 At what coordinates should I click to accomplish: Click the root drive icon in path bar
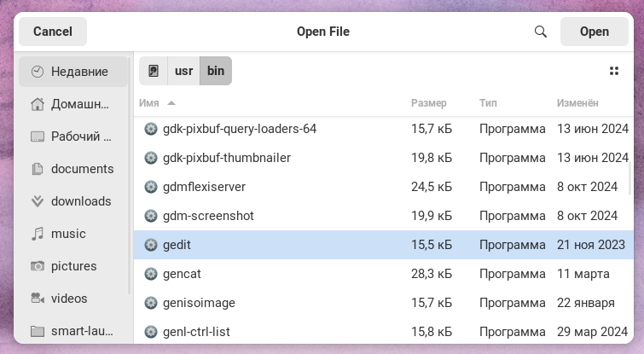(154, 71)
